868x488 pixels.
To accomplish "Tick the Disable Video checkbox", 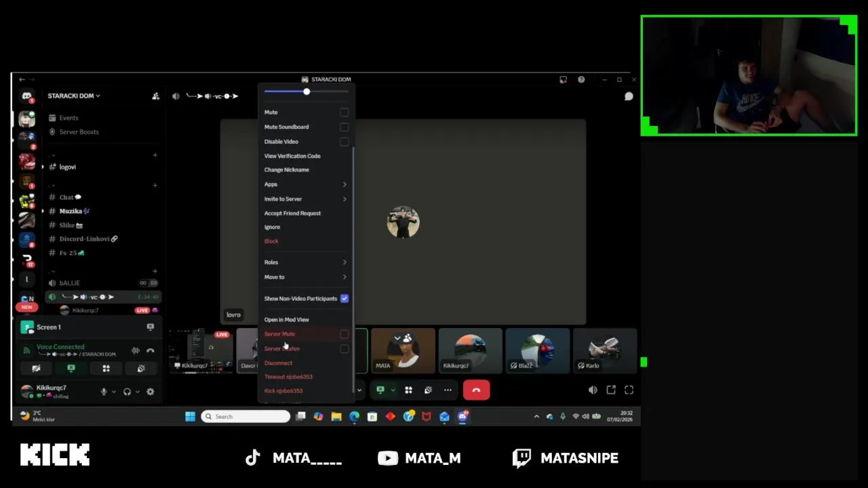I will tap(344, 142).
